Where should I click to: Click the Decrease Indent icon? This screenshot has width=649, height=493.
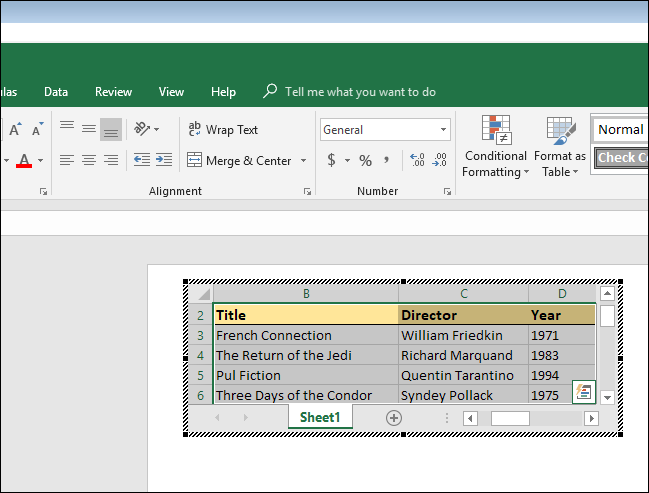tap(141, 160)
